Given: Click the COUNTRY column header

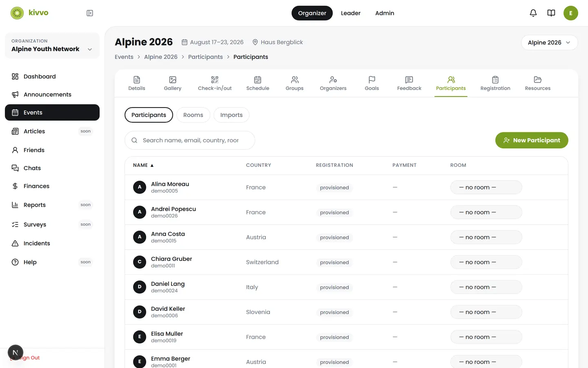Looking at the screenshot, I should click(258, 165).
